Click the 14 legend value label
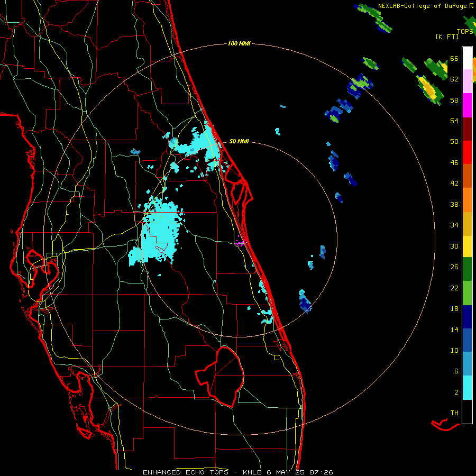Viewport: 476px width, 476px height. coord(454,329)
